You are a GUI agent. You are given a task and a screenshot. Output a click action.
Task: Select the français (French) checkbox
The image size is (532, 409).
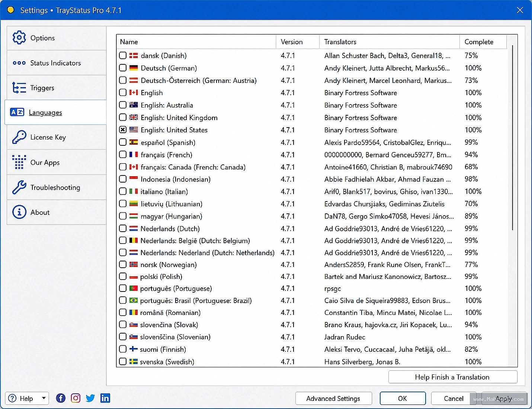tap(123, 154)
